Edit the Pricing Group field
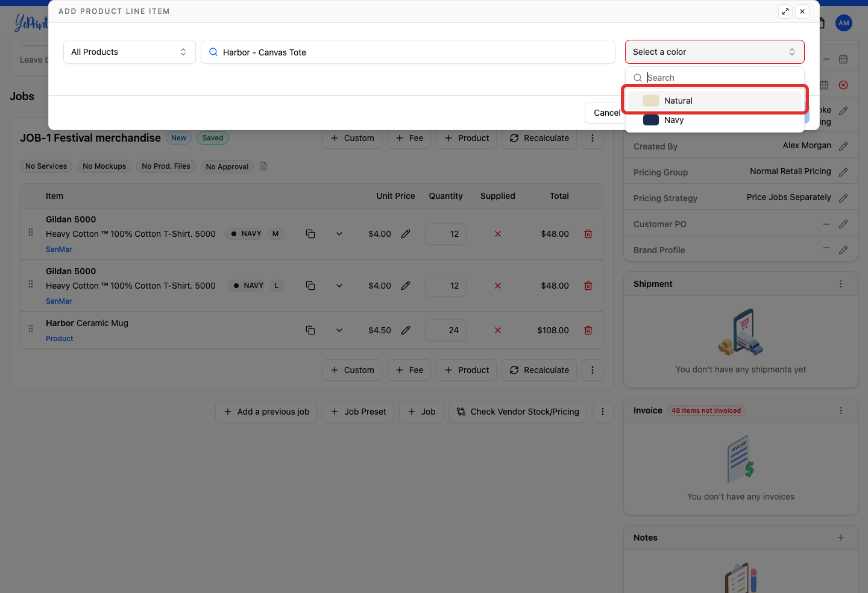 (x=843, y=172)
